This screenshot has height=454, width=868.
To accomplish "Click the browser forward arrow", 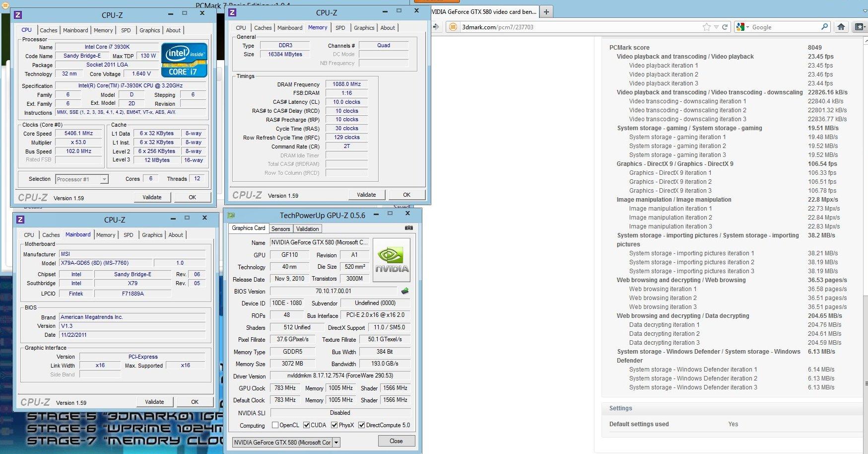I will [x=435, y=27].
